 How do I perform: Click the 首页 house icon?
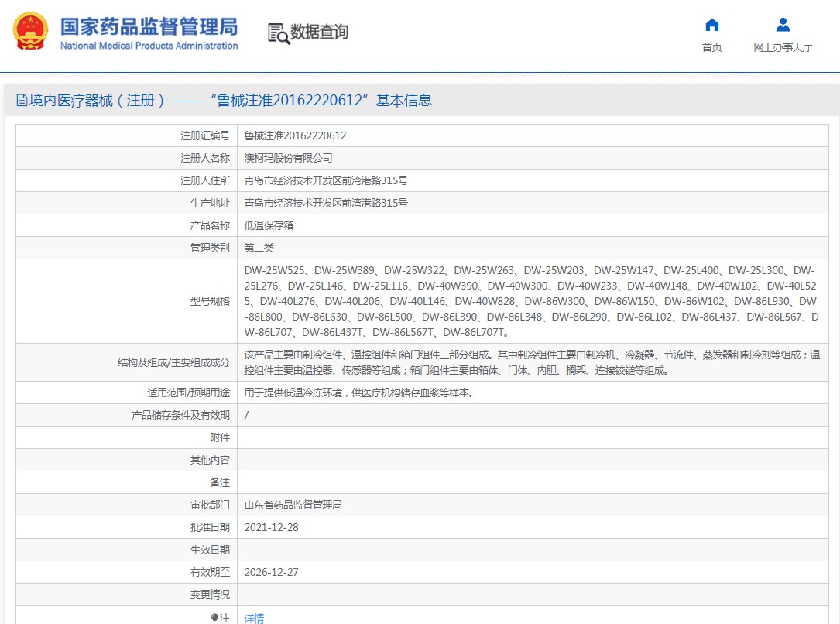point(711,25)
